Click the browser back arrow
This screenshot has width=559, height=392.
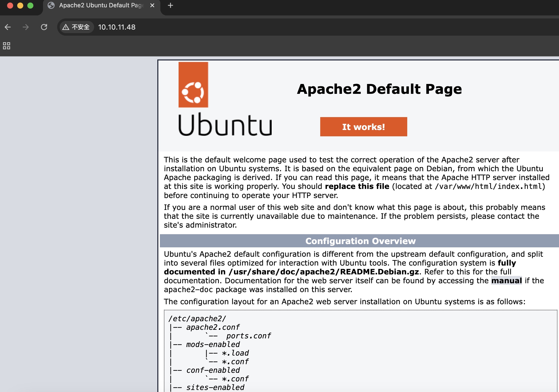click(x=8, y=27)
